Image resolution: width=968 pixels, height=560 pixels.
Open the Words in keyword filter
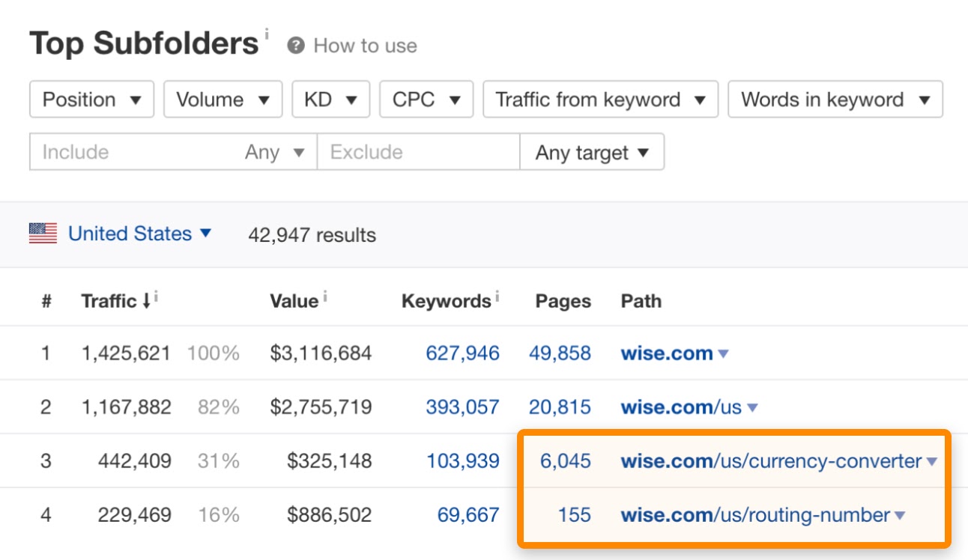pos(835,100)
